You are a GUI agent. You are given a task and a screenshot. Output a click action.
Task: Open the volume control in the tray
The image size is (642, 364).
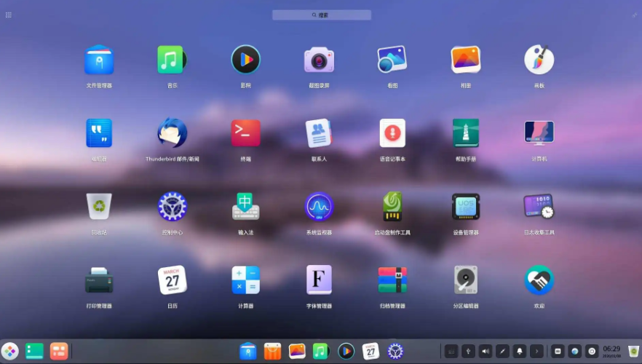pos(486,352)
